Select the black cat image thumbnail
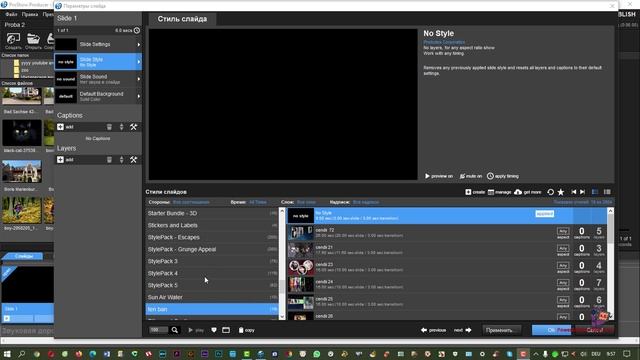640x360 pixels. [x=22, y=133]
